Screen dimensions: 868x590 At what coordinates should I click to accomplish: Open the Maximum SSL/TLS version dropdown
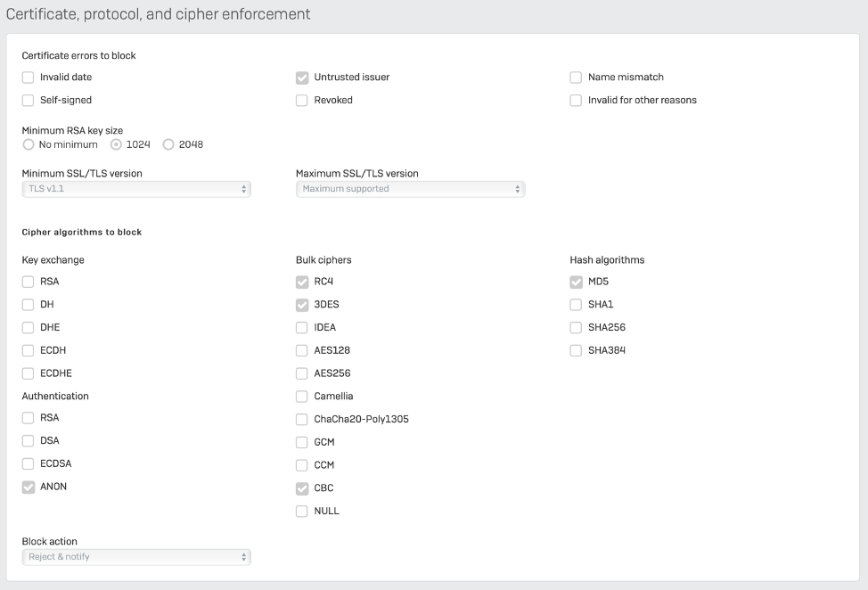tap(410, 189)
